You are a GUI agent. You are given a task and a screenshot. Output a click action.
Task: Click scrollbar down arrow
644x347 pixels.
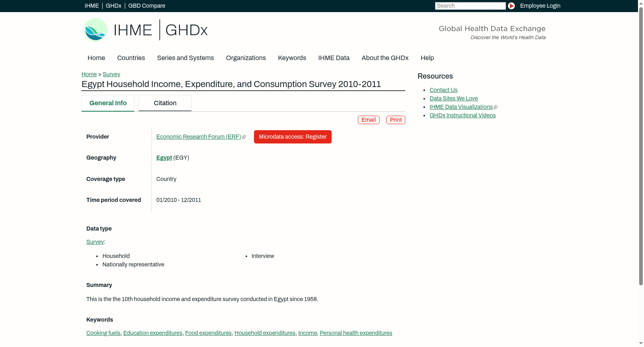(641, 344)
